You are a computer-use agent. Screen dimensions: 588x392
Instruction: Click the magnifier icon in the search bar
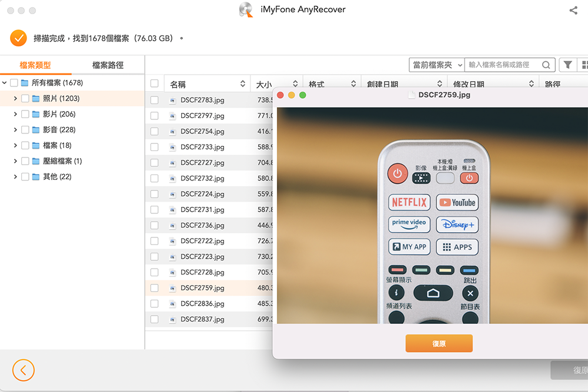[546, 65]
